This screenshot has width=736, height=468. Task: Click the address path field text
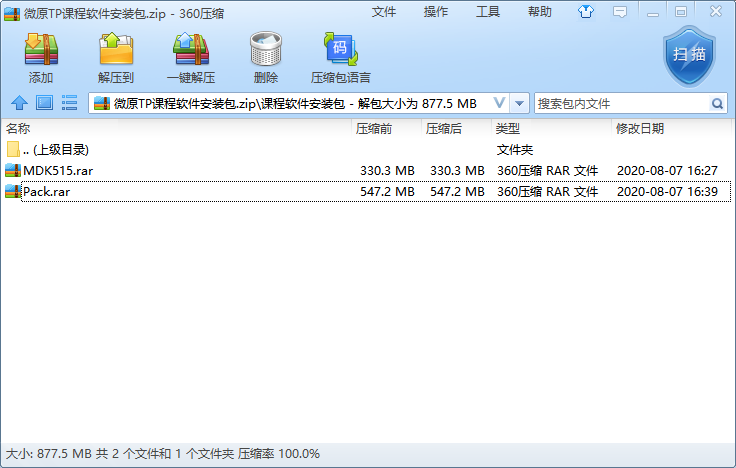tap(295, 103)
